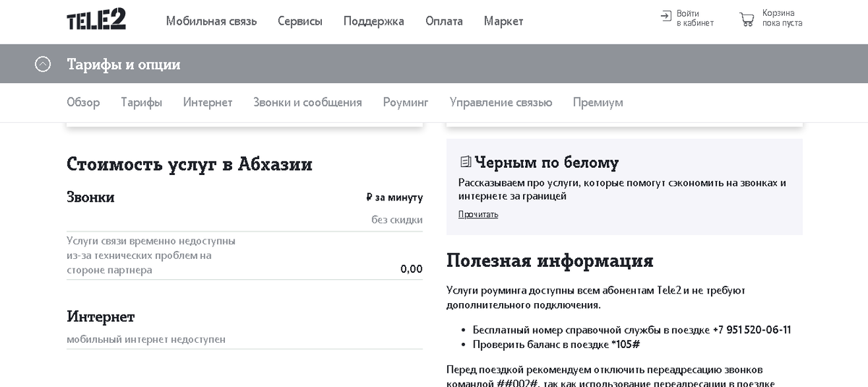The image size is (868, 387).
Task: Click the Интернет section heading in pricing
Action: pyautogui.click(x=101, y=317)
